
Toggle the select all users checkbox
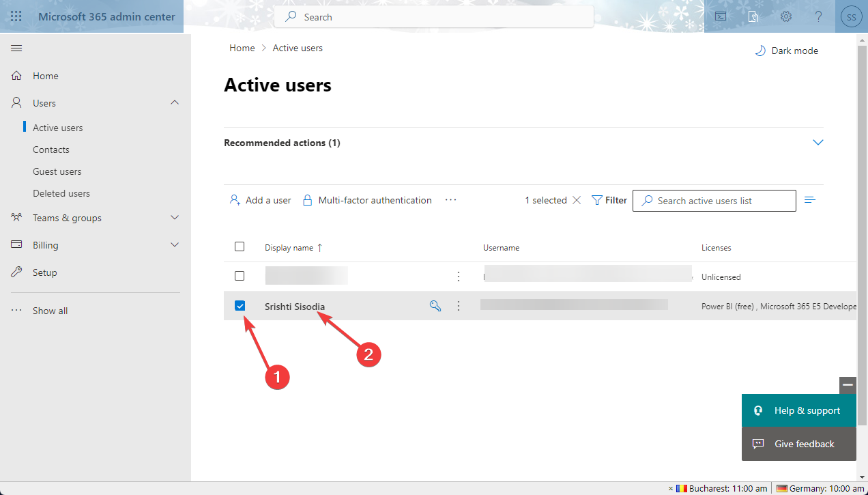(x=240, y=246)
